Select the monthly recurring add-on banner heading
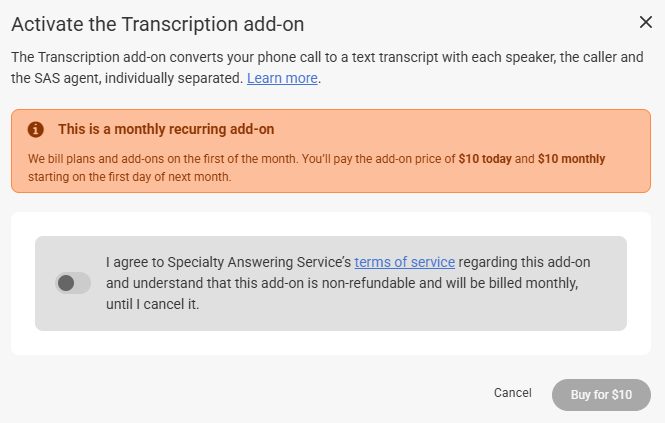665x423 pixels. [x=166, y=129]
